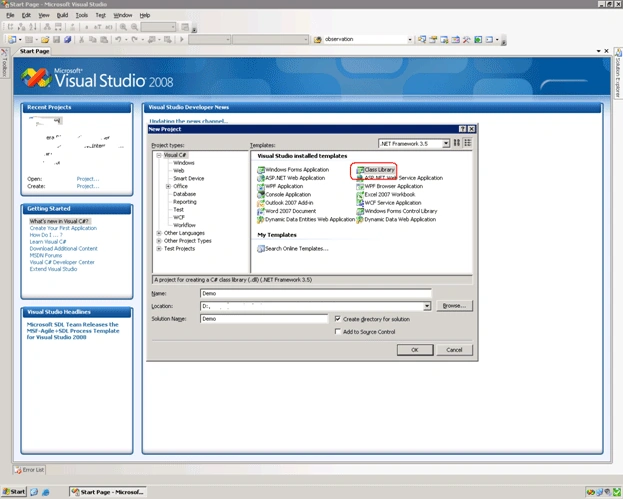Image resolution: width=623 pixels, height=499 pixels.
Task: Click the Save All icon
Action: (68, 39)
